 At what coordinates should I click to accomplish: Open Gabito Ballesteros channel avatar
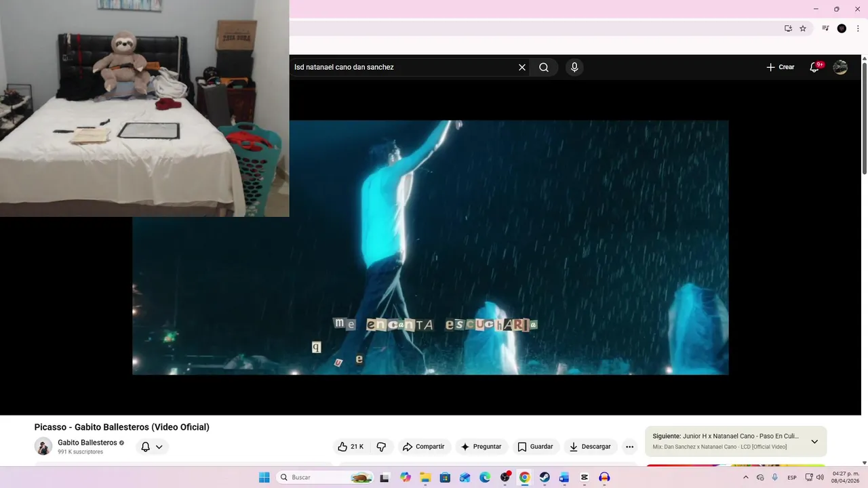pos(43,447)
